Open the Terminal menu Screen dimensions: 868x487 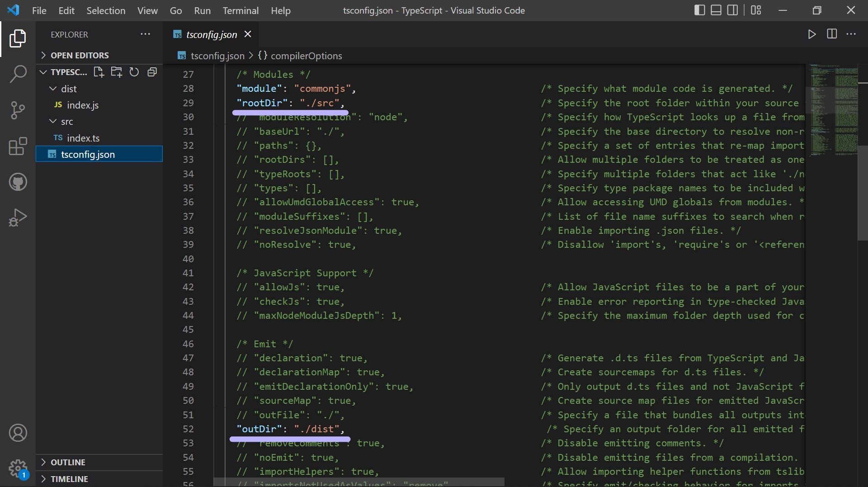241,10
